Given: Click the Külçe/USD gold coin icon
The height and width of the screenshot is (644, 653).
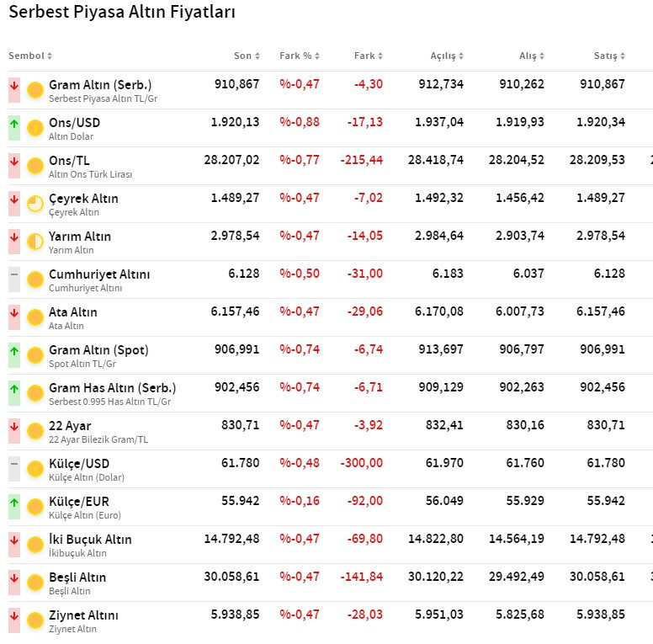Looking at the screenshot, I should 35,470.
